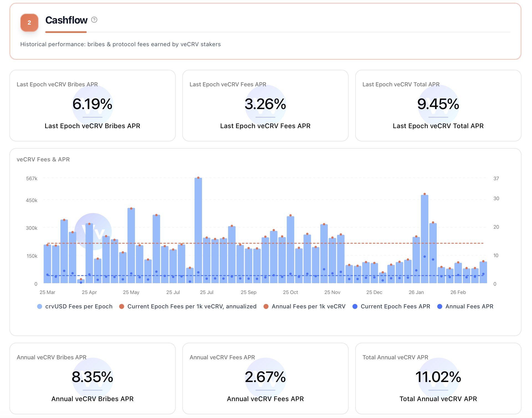Viewport: 532px width, 418px height.
Task: Click the 8.35% Annual veCRV Bribes APR value
Action: [93, 377]
